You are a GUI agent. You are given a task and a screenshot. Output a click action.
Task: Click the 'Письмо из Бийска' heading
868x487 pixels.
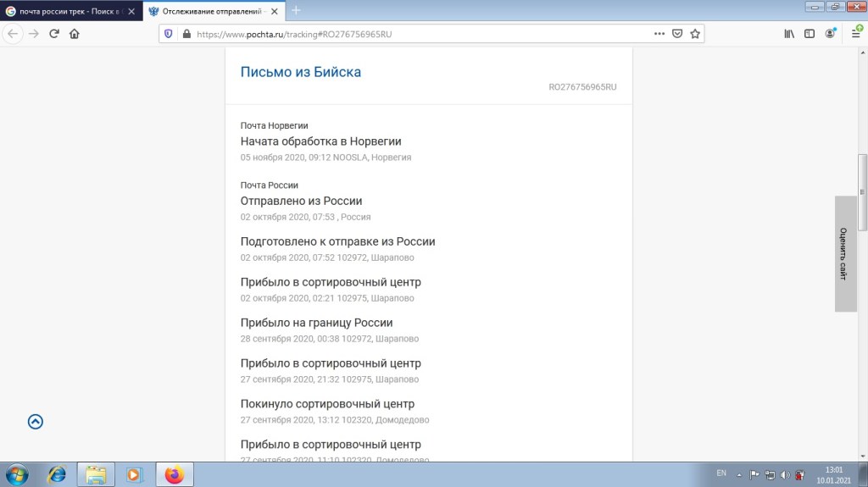coord(301,72)
